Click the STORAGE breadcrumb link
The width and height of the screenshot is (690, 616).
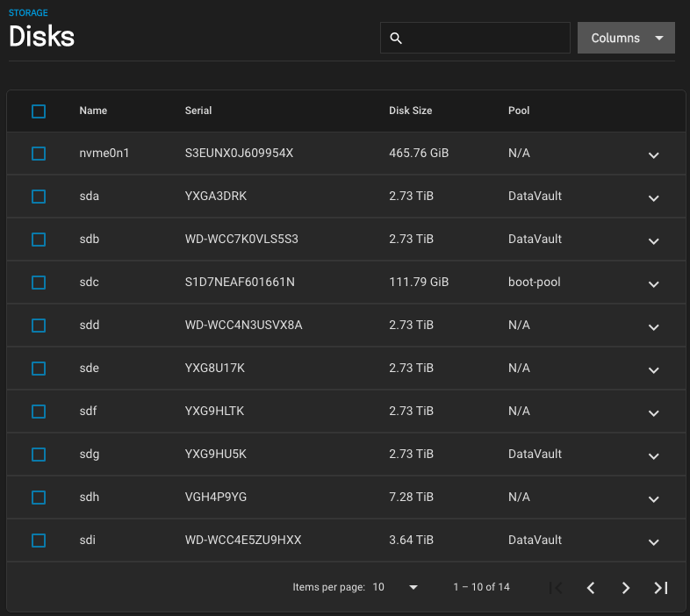pos(28,13)
